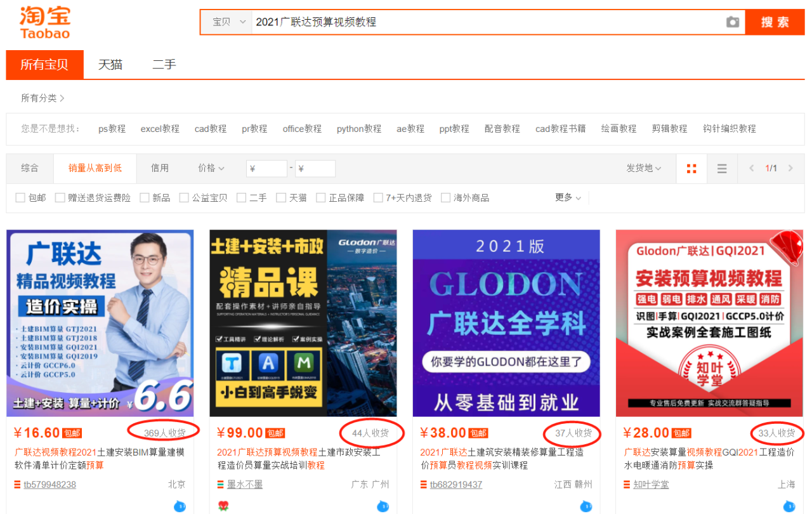Viewport: 812px width, 514px height.
Task: Go to previous results page arrow
Action: coord(752,168)
